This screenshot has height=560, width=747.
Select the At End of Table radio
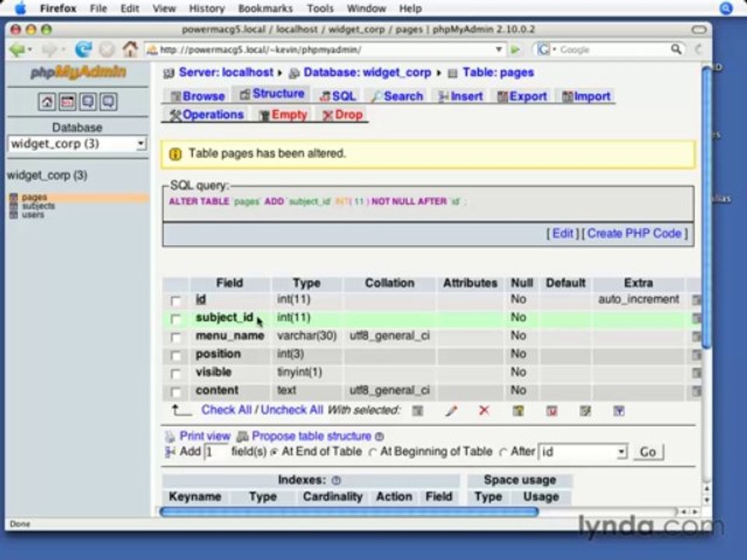tap(274, 453)
